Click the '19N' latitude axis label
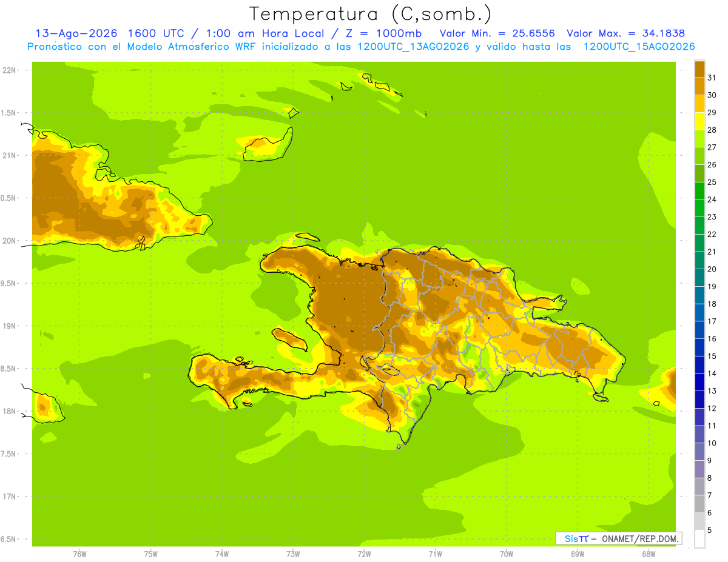This screenshot has width=728, height=562. pyautogui.click(x=10, y=326)
